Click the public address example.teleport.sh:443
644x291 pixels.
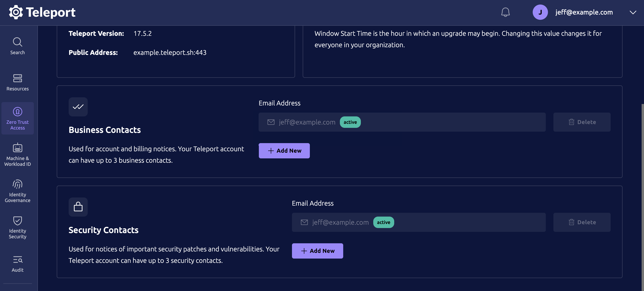(x=170, y=52)
